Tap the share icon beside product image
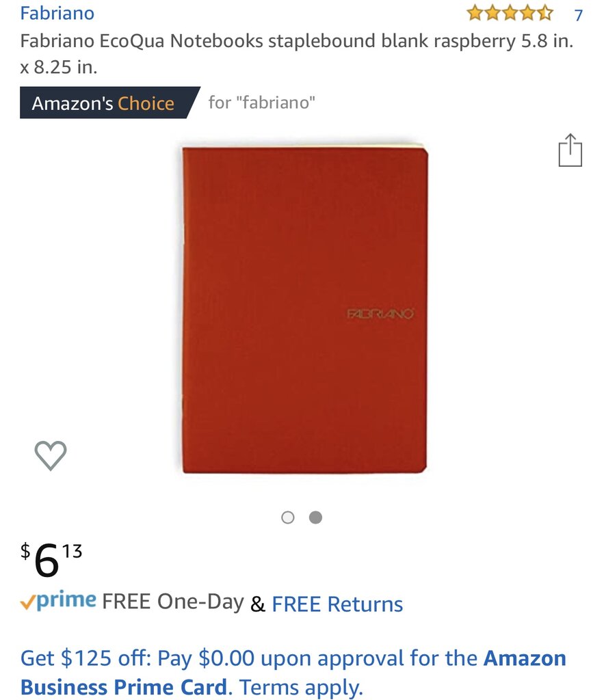 [x=570, y=150]
